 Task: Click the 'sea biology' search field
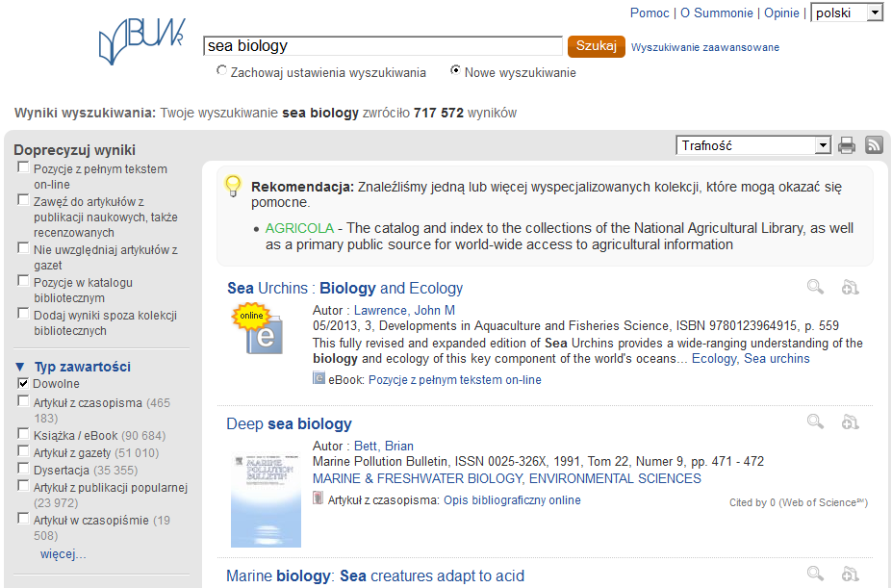383,46
